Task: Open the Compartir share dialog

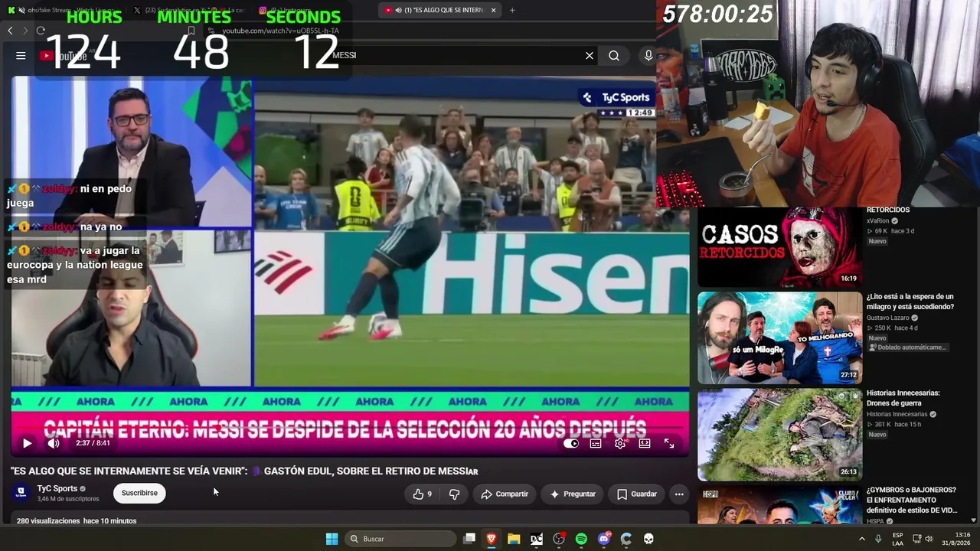Action: (x=505, y=494)
